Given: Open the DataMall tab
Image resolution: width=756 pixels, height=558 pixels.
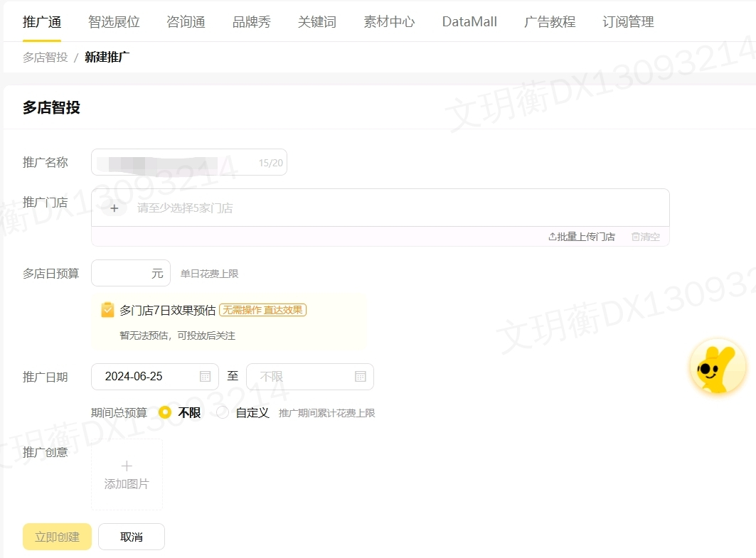Looking at the screenshot, I should (x=469, y=22).
